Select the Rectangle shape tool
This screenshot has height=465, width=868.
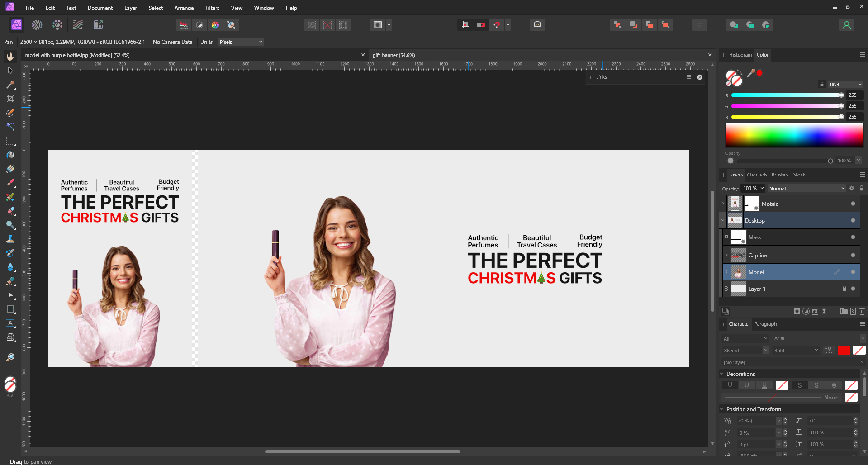click(10, 309)
